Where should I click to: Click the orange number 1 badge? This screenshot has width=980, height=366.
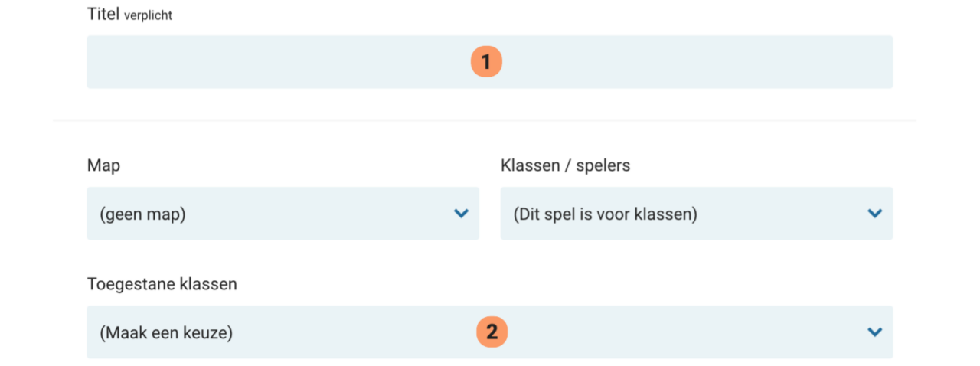(x=486, y=62)
